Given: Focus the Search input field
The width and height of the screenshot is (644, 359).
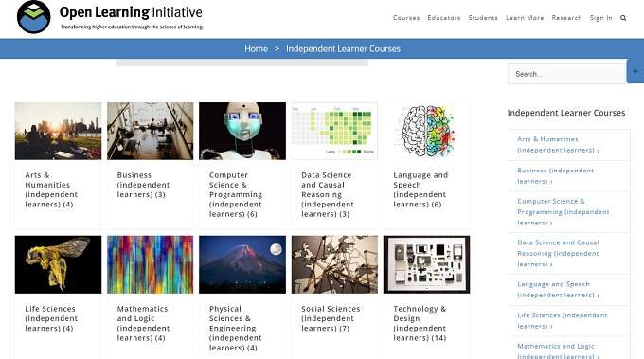Looking at the screenshot, I should click(567, 74).
